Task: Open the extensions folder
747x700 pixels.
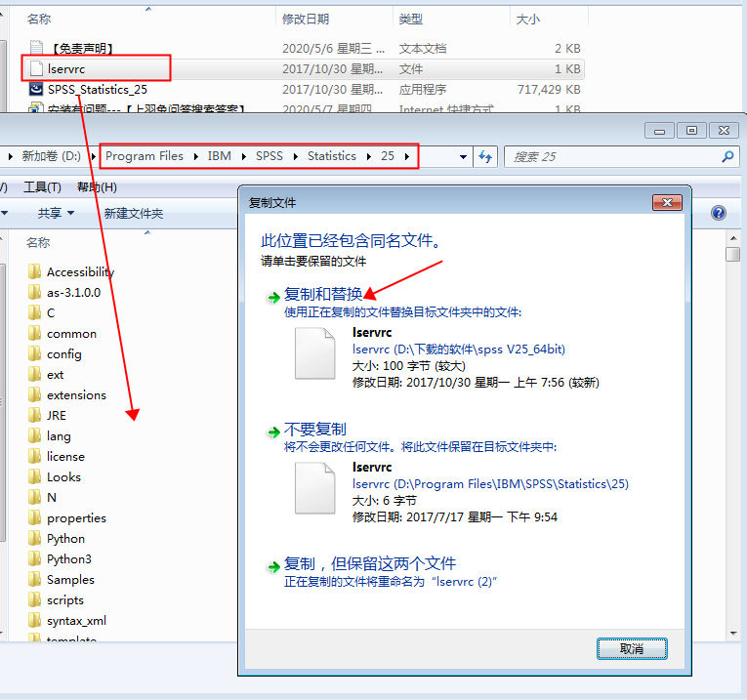Action: tap(67, 394)
